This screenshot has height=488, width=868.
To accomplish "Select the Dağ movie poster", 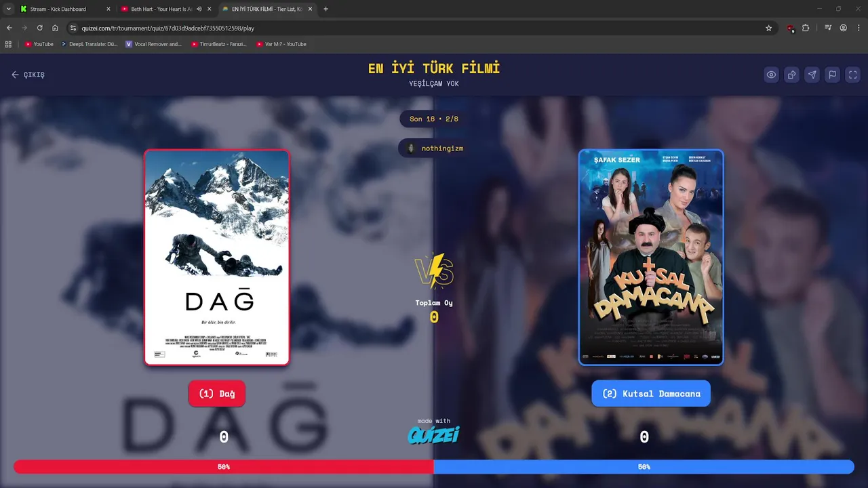I will (x=217, y=258).
